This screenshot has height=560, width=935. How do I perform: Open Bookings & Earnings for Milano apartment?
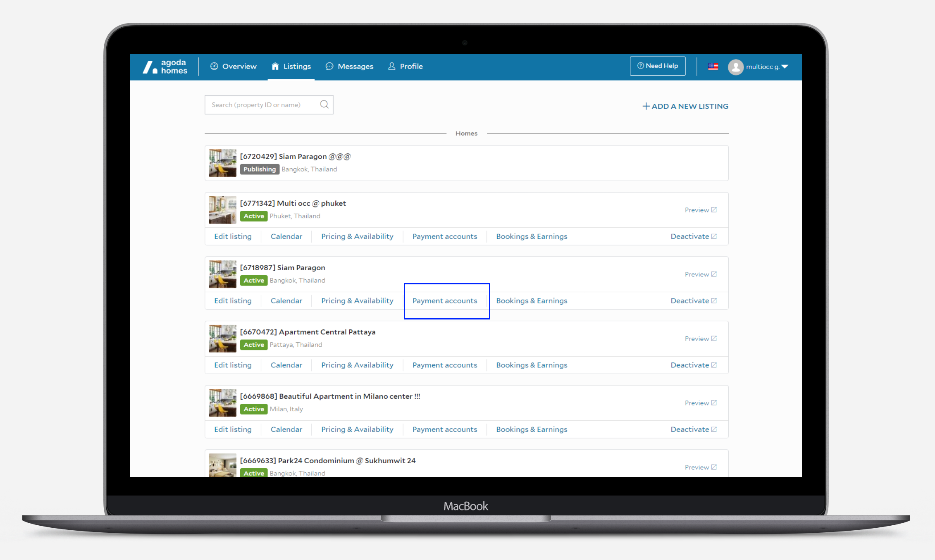pos(532,429)
